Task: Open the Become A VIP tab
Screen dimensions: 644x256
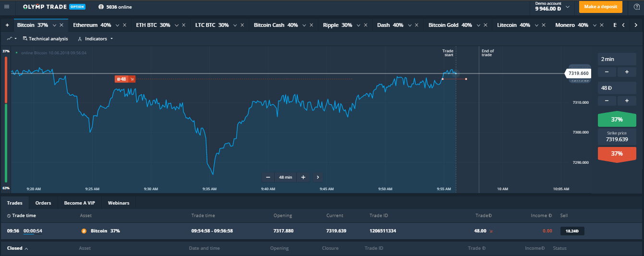Action: 80,203
